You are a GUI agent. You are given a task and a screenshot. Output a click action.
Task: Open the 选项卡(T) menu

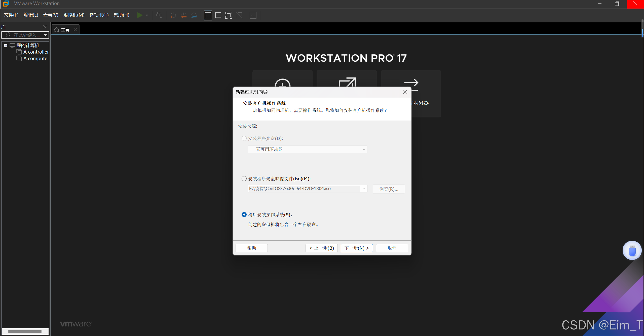(99, 15)
